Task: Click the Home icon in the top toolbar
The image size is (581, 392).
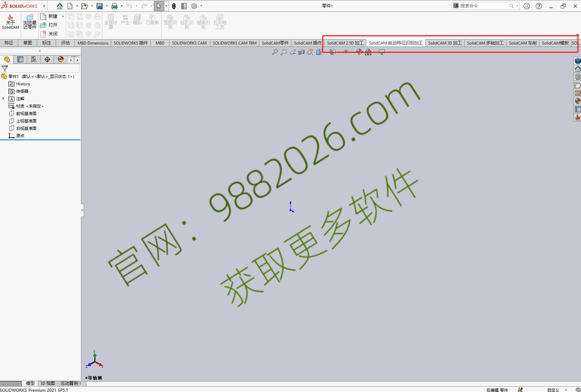Action: (x=60, y=6)
